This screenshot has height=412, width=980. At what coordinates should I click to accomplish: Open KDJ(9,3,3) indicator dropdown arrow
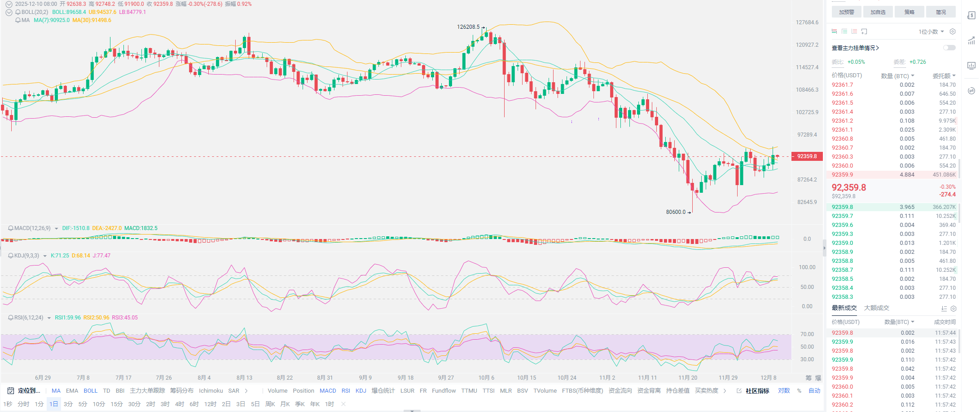[x=45, y=256]
